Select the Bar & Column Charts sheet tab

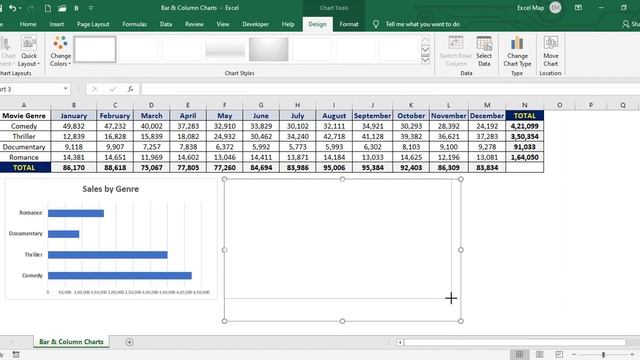71,342
